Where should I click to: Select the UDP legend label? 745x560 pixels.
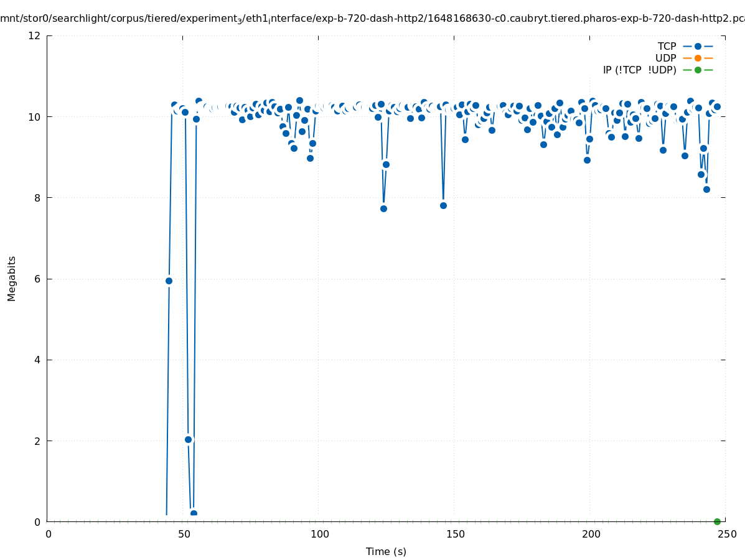[x=665, y=58]
